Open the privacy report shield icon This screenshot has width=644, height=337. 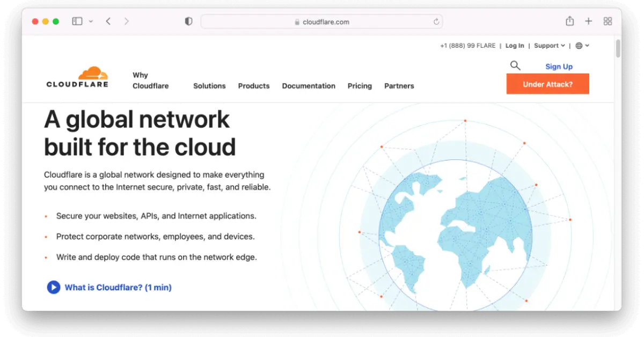coord(188,20)
